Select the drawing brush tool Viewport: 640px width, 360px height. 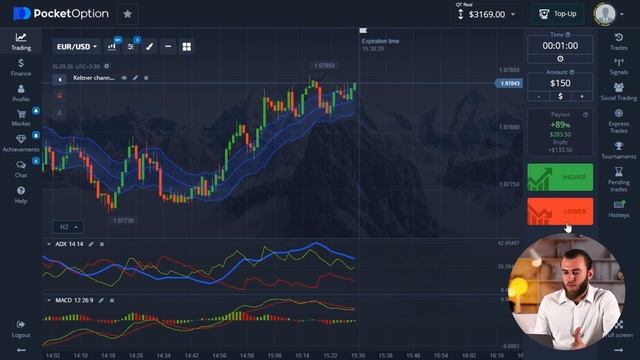pos(149,47)
